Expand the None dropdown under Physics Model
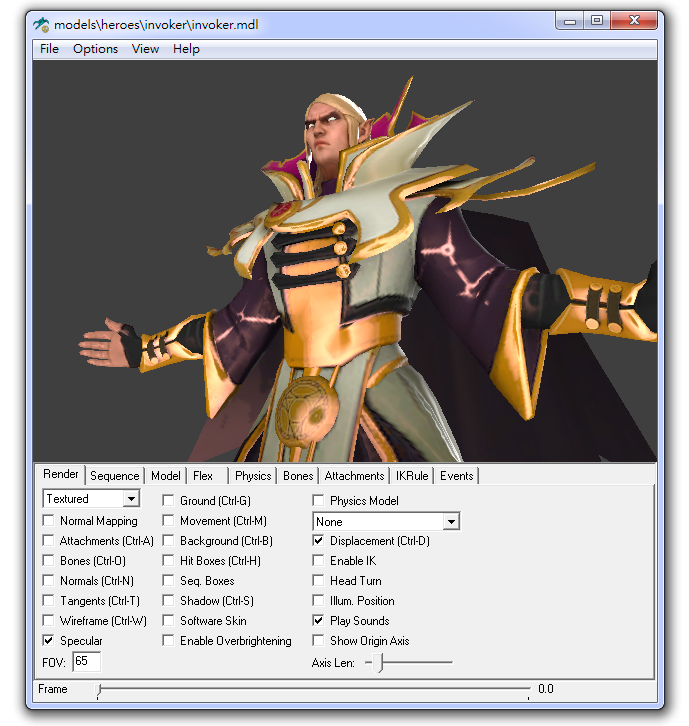The height and width of the screenshot is (726, 689). (x=451, y=522)
